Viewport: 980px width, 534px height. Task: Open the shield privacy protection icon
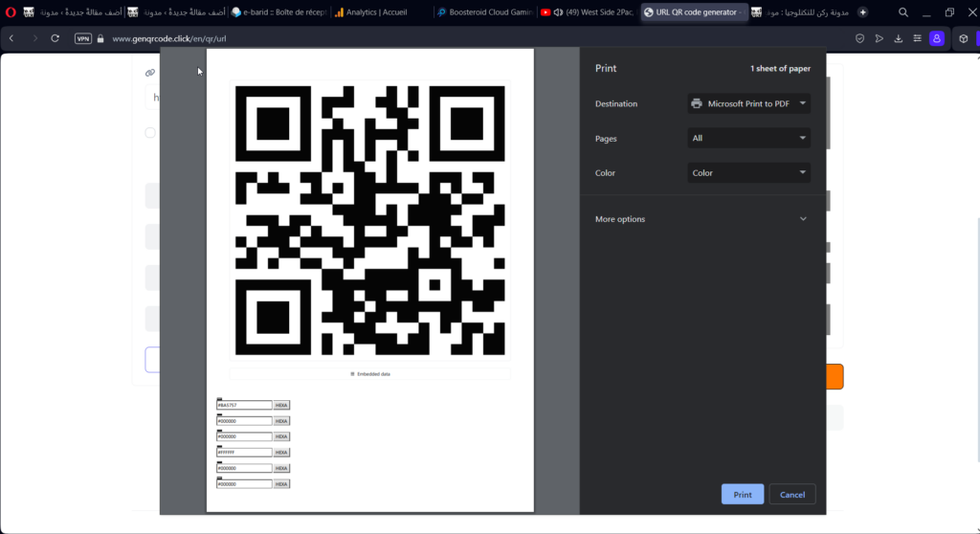860,39
